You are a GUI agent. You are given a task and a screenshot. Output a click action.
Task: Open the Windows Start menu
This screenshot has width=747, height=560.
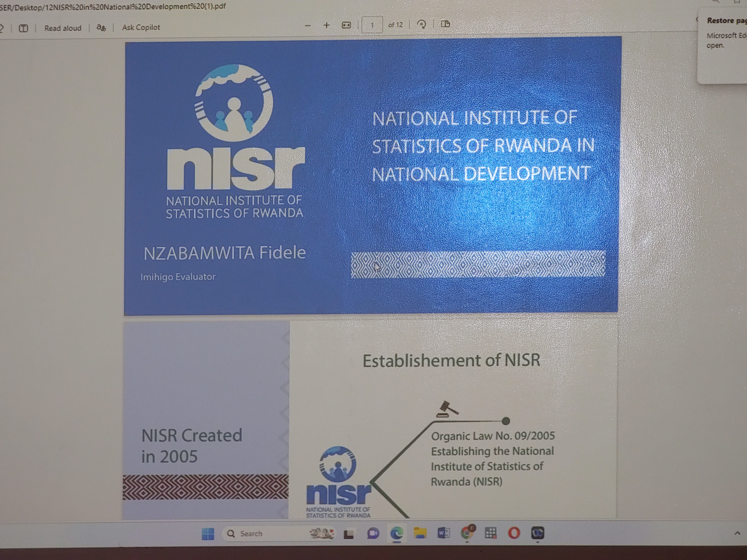[x=208, y=534]
